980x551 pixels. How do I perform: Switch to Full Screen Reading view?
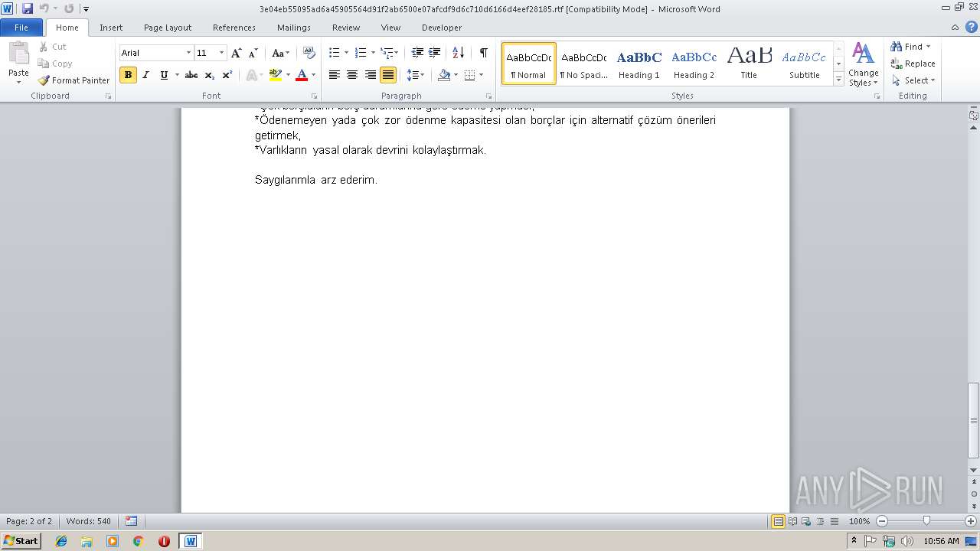pos(792,521)
